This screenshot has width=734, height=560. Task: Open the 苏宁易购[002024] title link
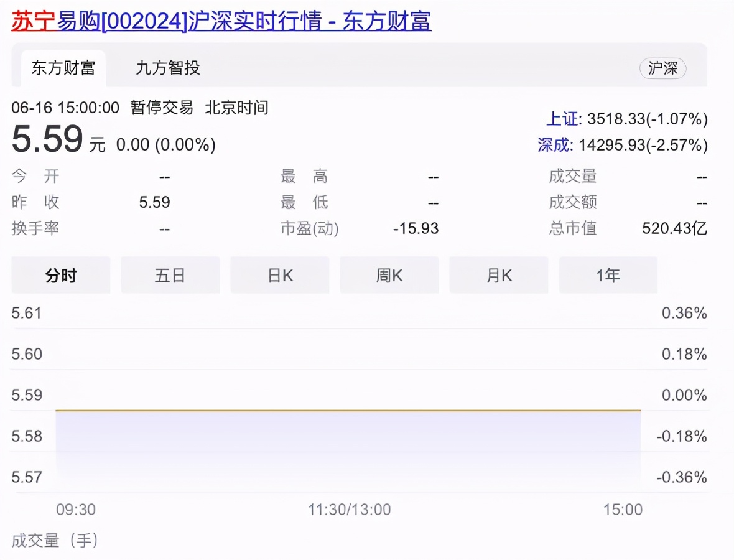221,21
